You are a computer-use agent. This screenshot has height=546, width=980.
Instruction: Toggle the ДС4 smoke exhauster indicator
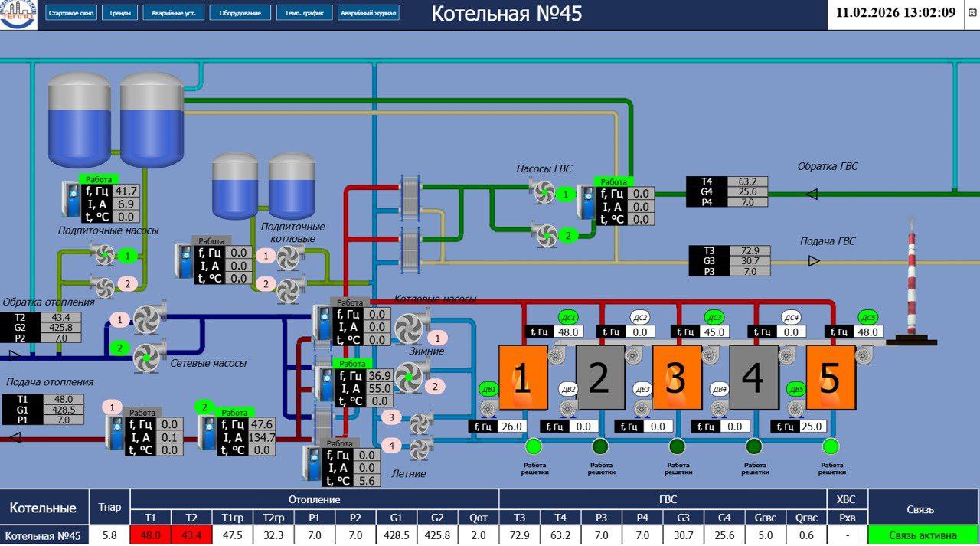[x=791, y=318]
